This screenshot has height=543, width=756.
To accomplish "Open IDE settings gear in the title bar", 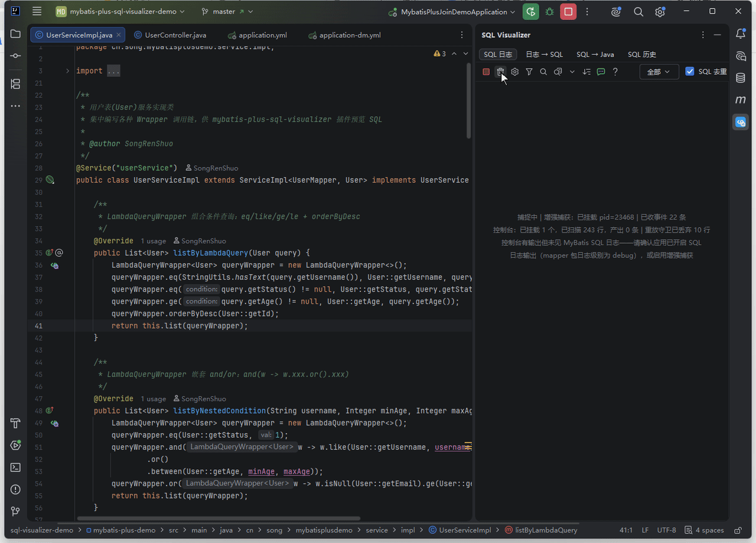I will pos(660,12).
